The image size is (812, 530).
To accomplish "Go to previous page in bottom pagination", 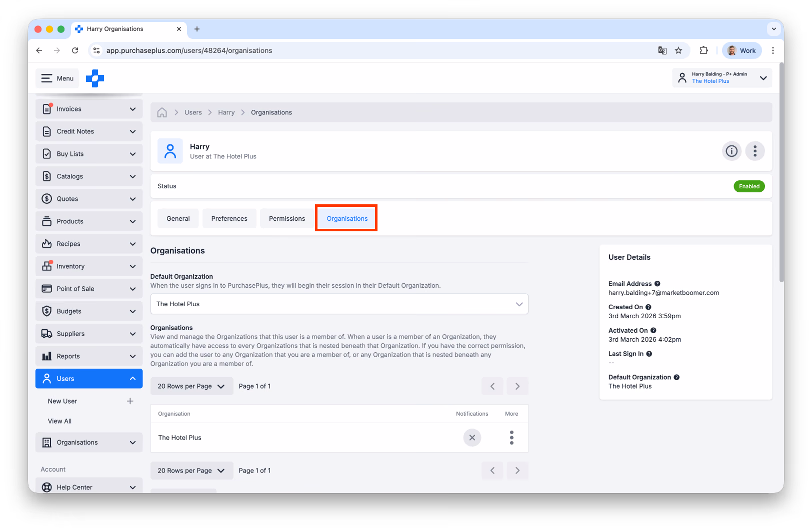I will [492, 471].
